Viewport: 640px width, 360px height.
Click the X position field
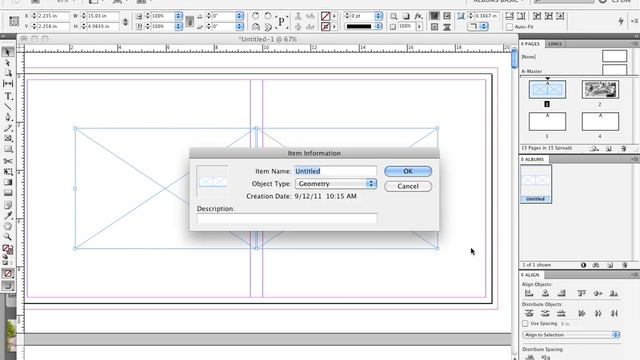pyautogui.click(x=53, y=16)
